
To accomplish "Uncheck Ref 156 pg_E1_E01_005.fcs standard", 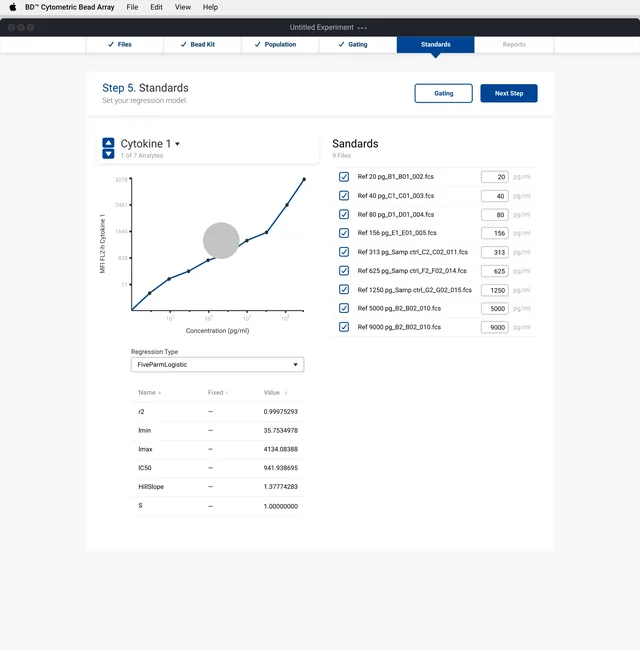I will click(344, 233).
